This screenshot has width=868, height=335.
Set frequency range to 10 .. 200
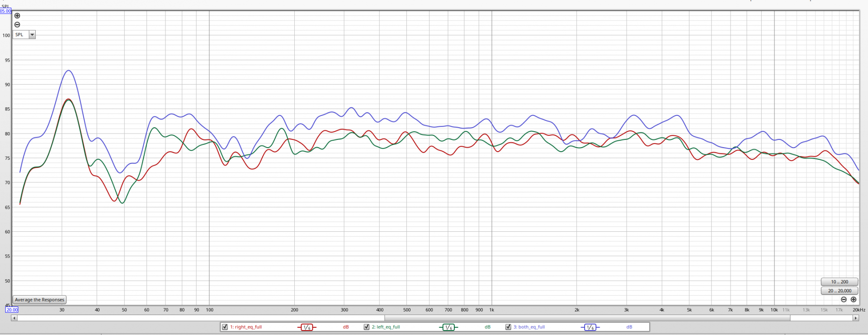pyautogui.click(x=840, y=282)
